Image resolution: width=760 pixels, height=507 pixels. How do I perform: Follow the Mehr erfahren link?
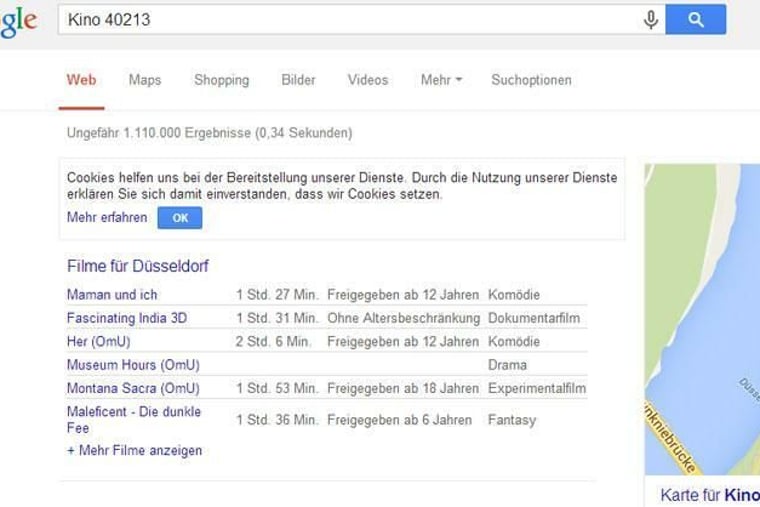(x=107, y=218)
